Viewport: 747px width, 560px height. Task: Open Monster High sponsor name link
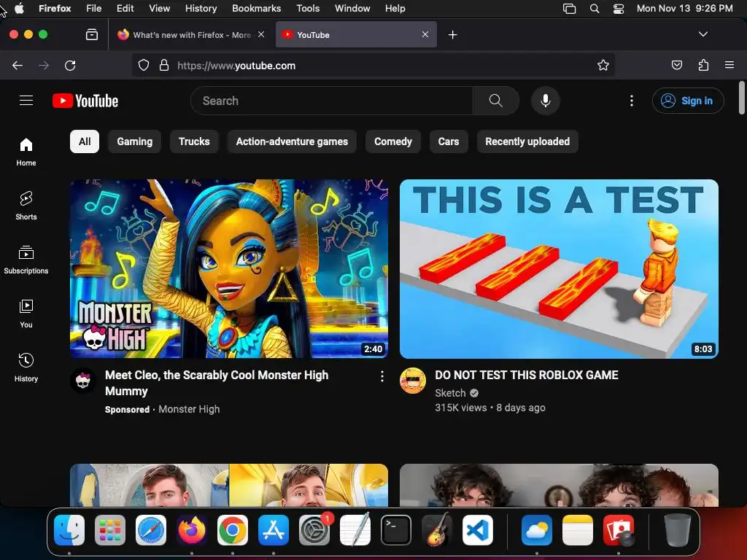point(189,409)
